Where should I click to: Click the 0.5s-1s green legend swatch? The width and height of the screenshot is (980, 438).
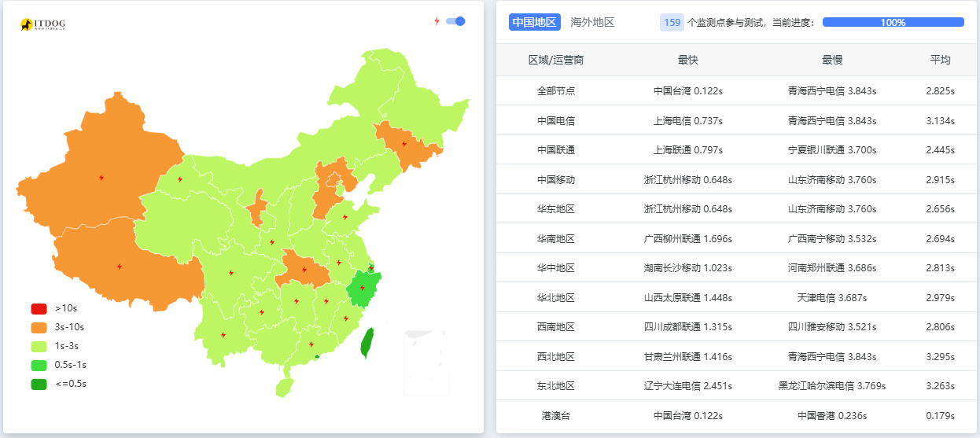coord(39,365)
